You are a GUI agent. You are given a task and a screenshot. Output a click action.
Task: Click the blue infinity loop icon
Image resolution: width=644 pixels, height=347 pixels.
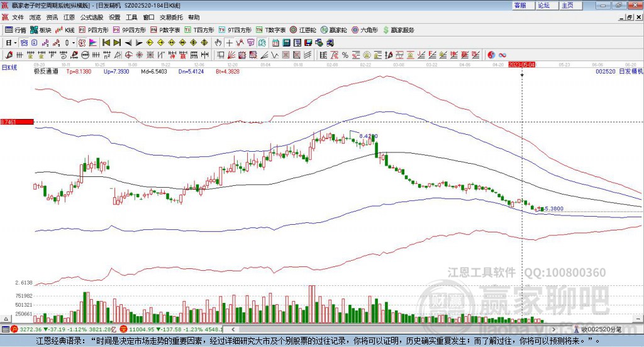(502, 55)
